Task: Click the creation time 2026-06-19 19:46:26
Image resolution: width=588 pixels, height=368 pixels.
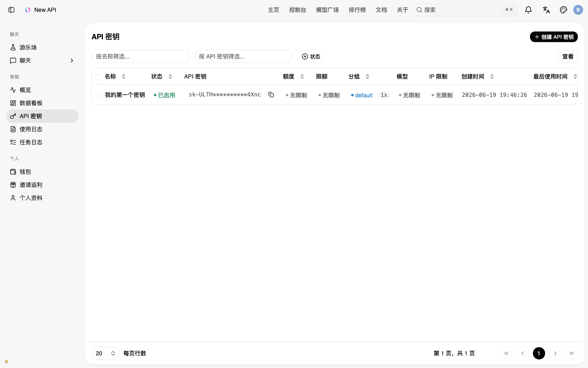Action: [x=494, y=95]
